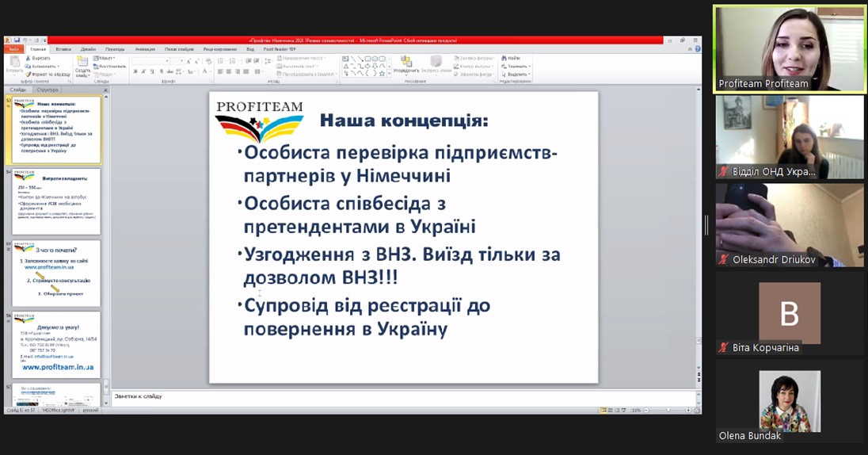This screenshot has width=868, height=455.
Task: Open Направление текста (Text Direction) dropdown
Action: point(301,58)
